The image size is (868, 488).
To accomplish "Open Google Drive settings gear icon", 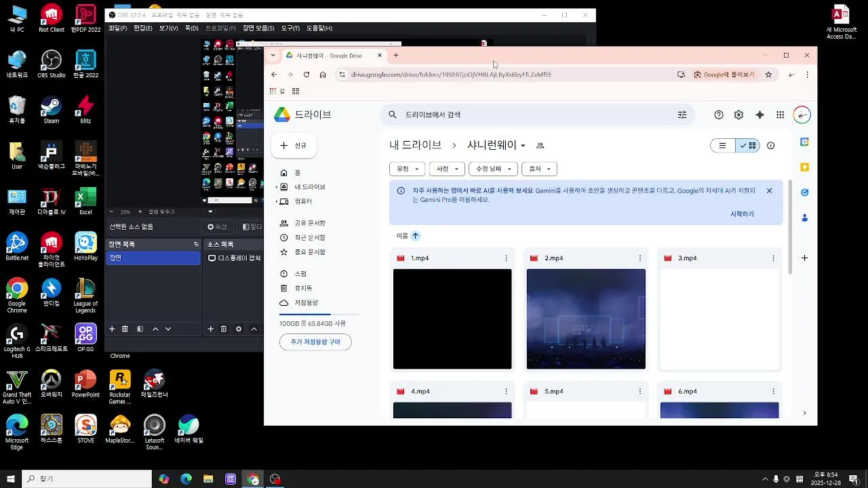I will (x=738, y=115).
